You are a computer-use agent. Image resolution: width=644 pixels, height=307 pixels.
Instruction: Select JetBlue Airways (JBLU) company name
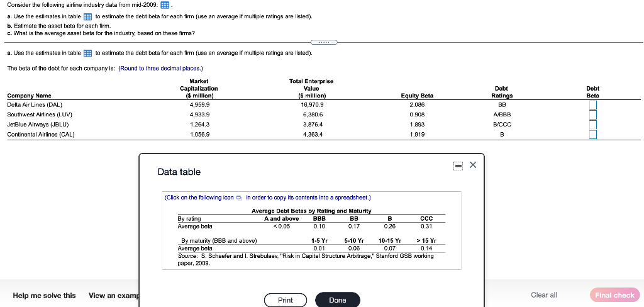point(38,125)
